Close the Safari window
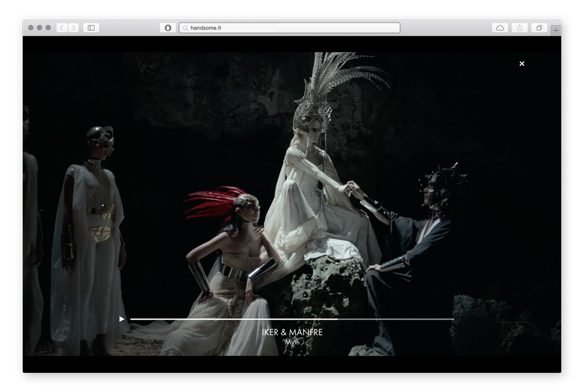Screen dimensions: 582x392 coord(31,28)
